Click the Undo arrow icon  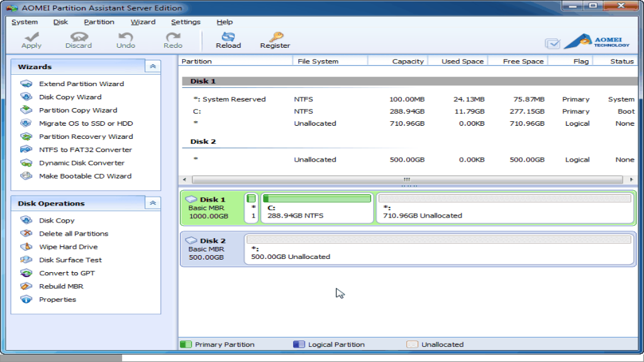[x=126, y=36]
